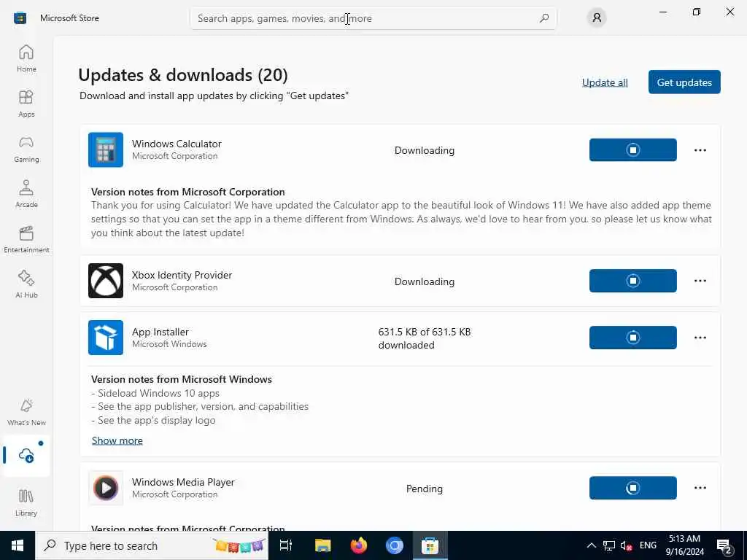Expand App Installer notes with Show more

click(x=117, y=441)
